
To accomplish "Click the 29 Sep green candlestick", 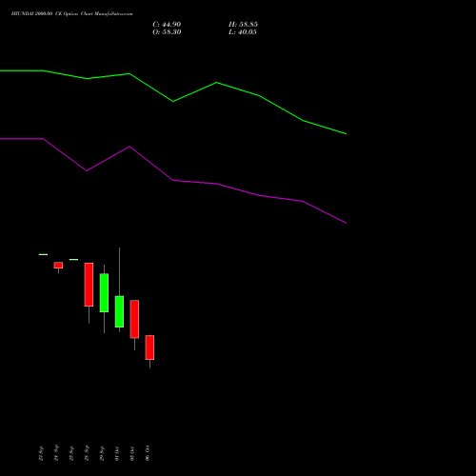I will pos(104,292).
